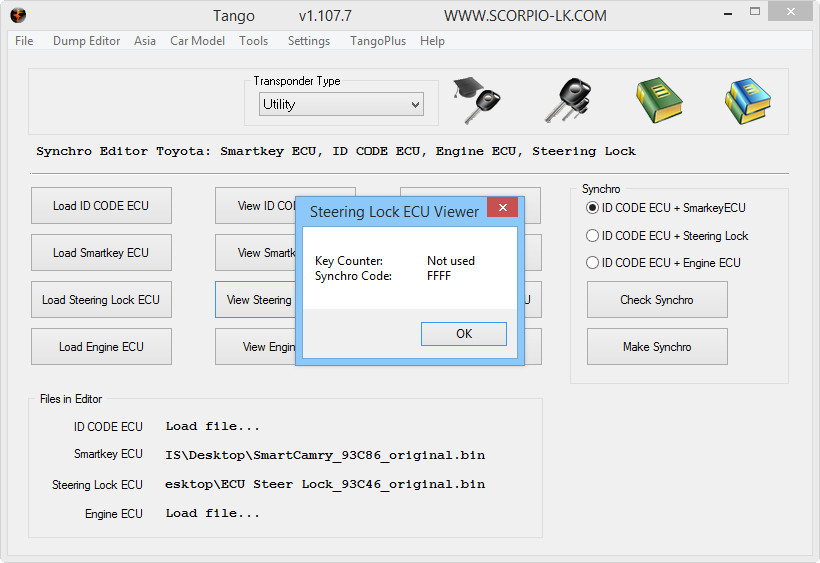Click the Check Synchro button

(x=657, y=300)
